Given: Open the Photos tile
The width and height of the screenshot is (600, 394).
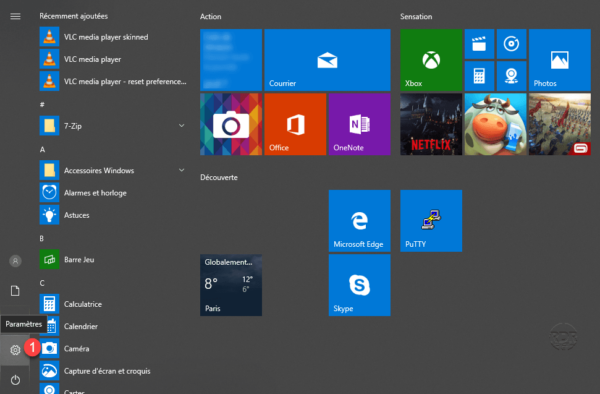Looking at the screenshot, I should tap(559, 60).
